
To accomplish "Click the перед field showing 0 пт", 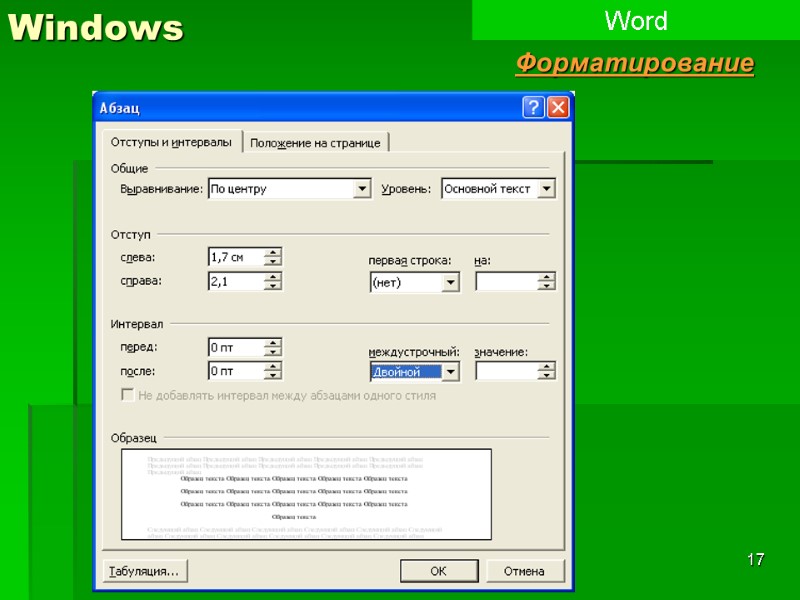I will [x=236, y=347].
